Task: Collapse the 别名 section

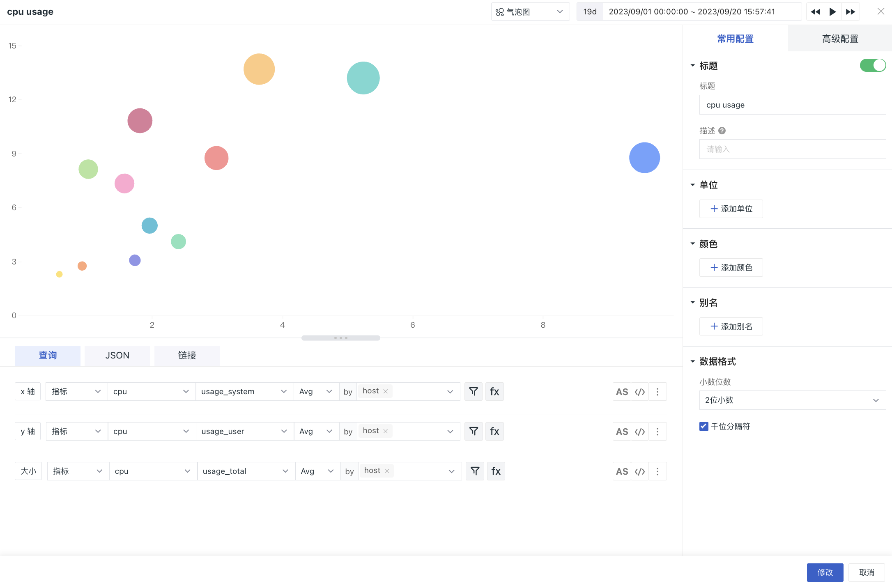Action: 693,303
